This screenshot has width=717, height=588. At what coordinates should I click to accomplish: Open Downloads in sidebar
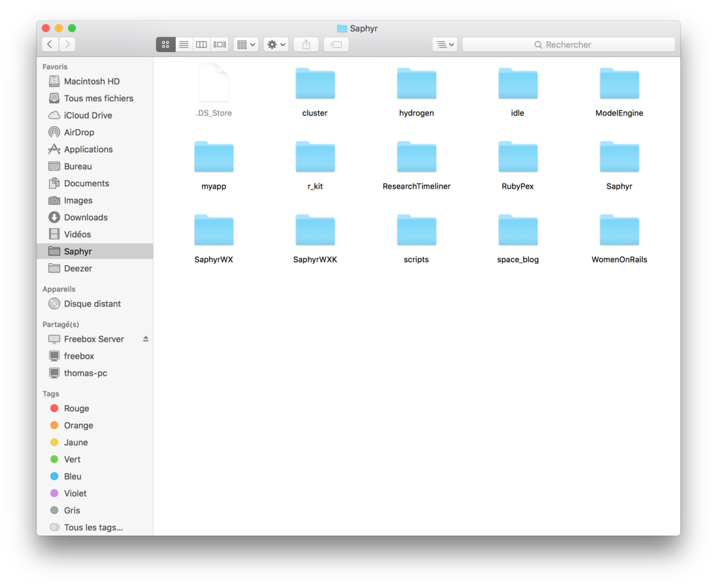(x=95, y=217)
